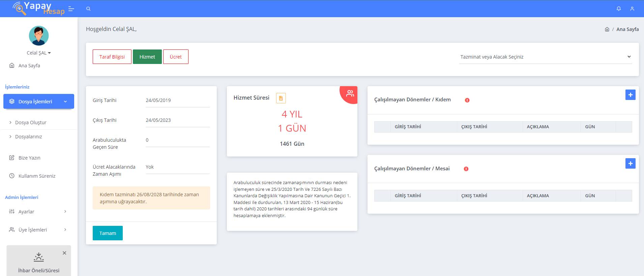Click the red info icon beside Kıdem
The height and width of the screenshot is (276, 644).
[x=467, y=100]
